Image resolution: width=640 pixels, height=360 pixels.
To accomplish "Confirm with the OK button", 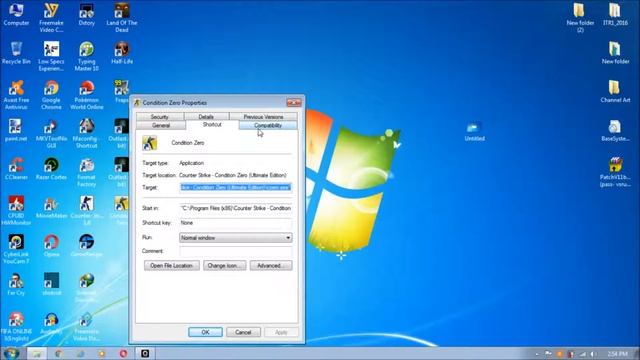I will [x=205, y=332].
